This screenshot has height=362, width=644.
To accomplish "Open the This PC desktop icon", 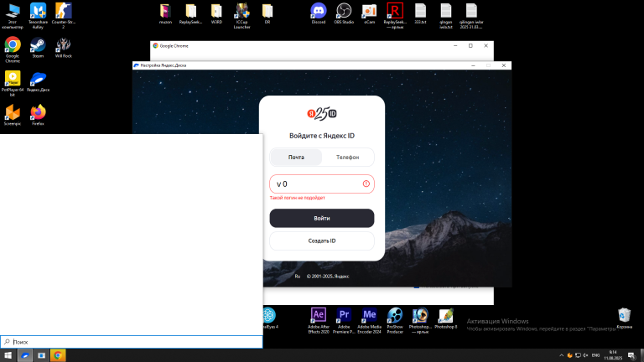I will coord(13,16).
